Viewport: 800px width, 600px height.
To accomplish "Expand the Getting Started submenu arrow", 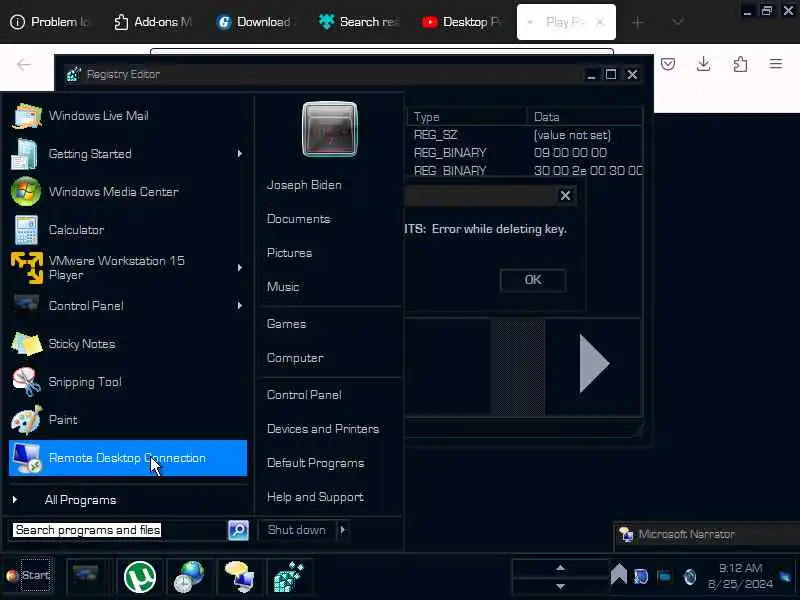I will (x=239, y=154).
